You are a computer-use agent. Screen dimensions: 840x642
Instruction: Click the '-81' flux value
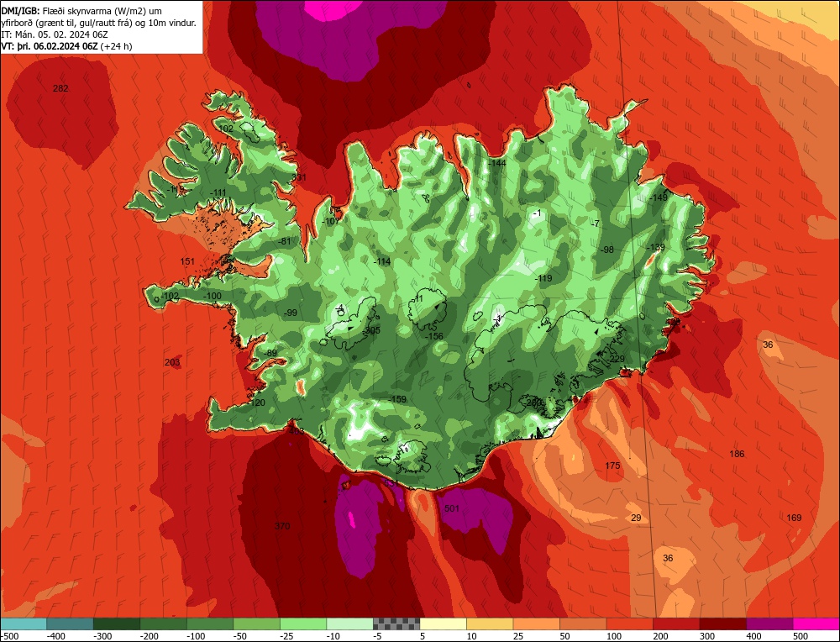pos(284,241)
